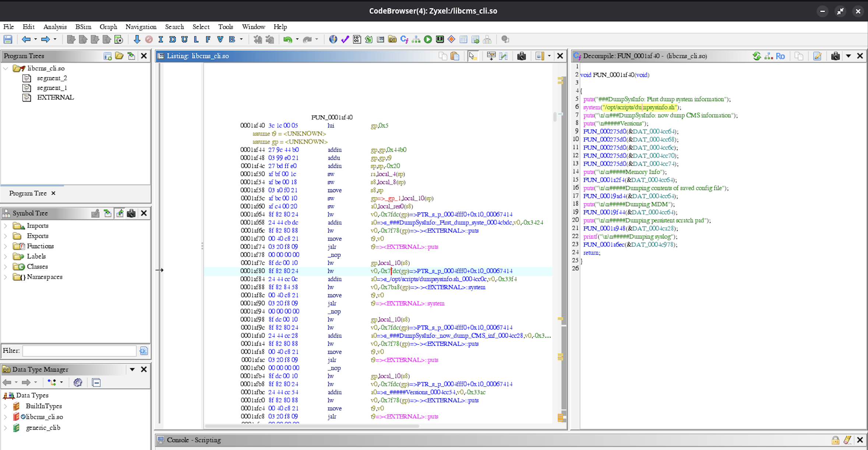Close the Program Trees panel
This screenshot has width=868, height=450.
(x=144, y=56)
